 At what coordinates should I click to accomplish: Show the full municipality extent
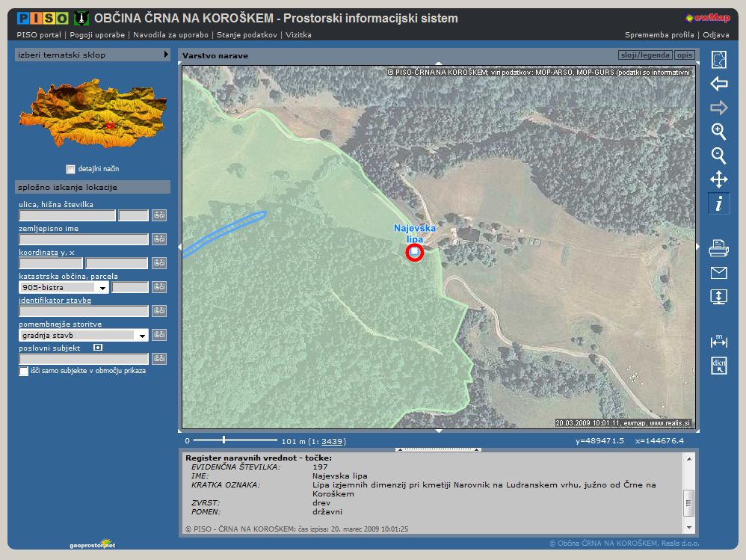(x=718, y=60)
